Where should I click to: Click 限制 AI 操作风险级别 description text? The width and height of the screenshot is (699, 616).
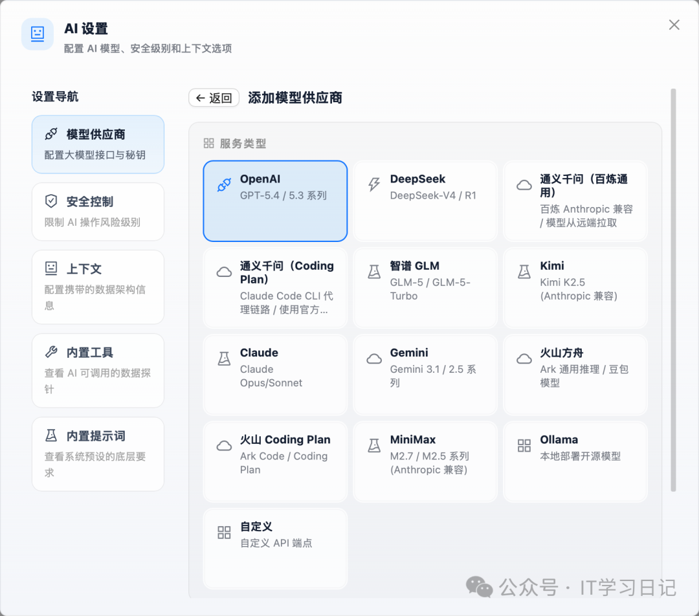(x=93, y=222)
